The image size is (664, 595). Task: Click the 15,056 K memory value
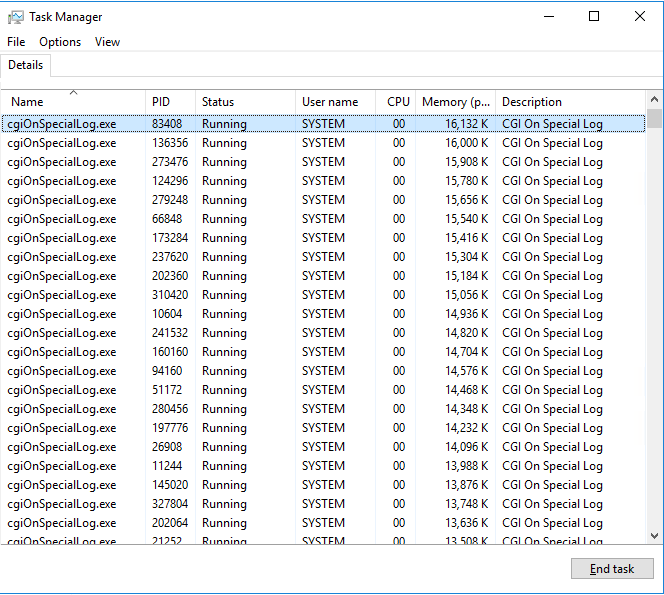tap(467, 295)
